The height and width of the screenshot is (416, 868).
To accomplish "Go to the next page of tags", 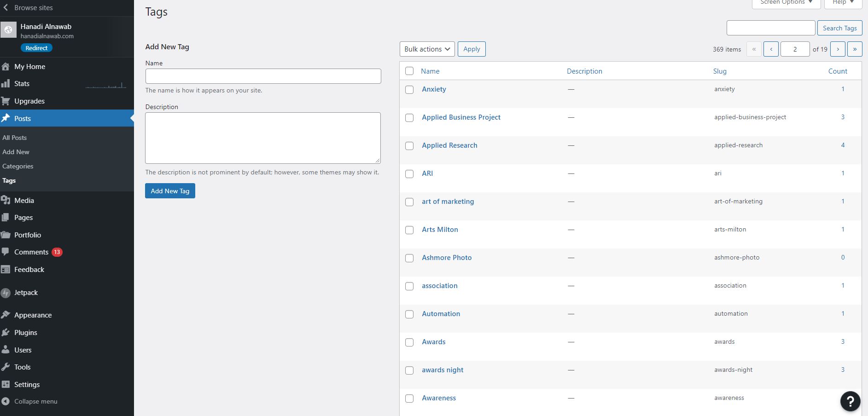I will [x=838, y=49].
